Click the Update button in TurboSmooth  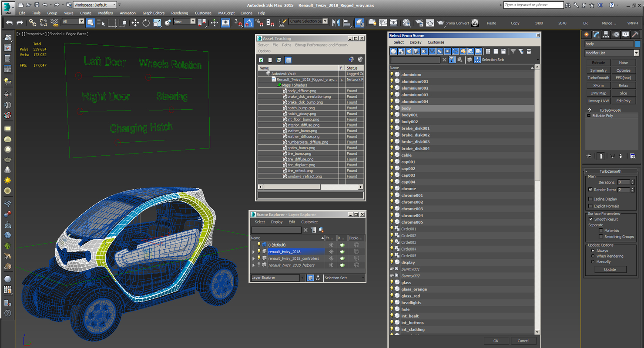coord(610,270)
